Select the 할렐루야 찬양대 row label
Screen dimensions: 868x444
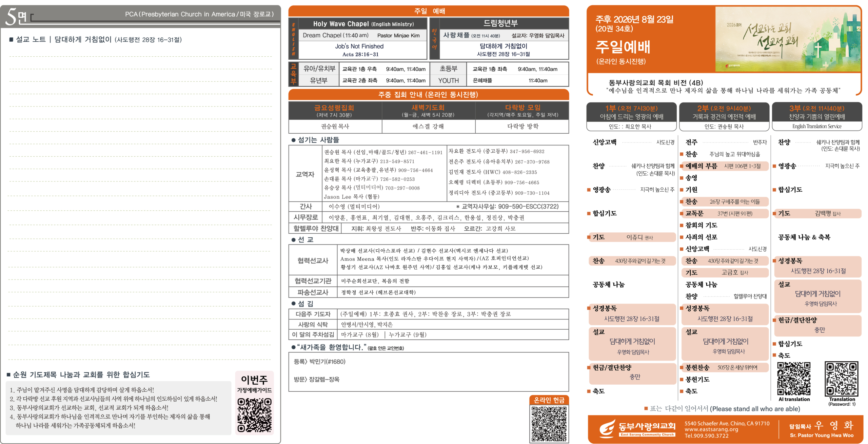316,228
